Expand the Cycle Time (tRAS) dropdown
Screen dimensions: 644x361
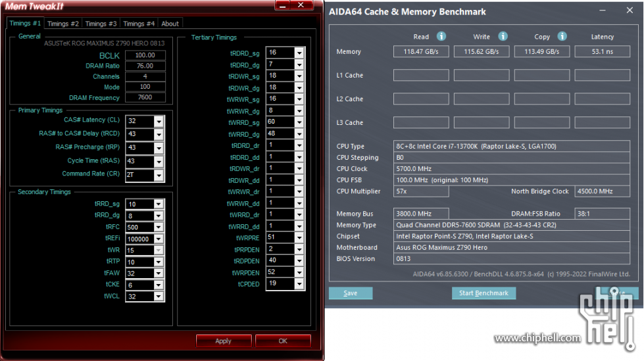coord(159,161)
